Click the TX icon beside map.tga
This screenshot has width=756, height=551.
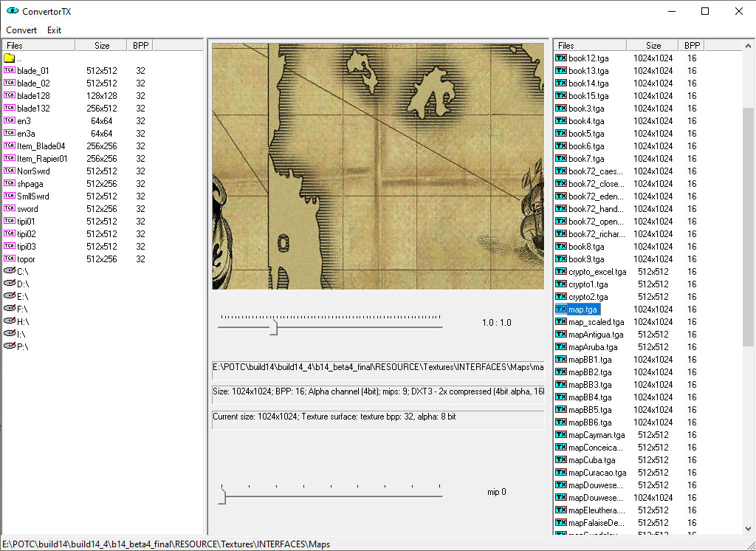561,309
